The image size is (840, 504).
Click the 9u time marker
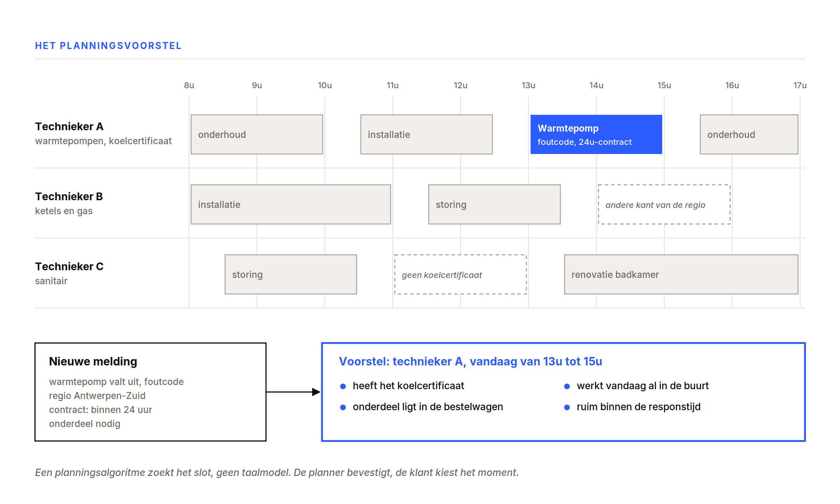[x=257, y=85]
